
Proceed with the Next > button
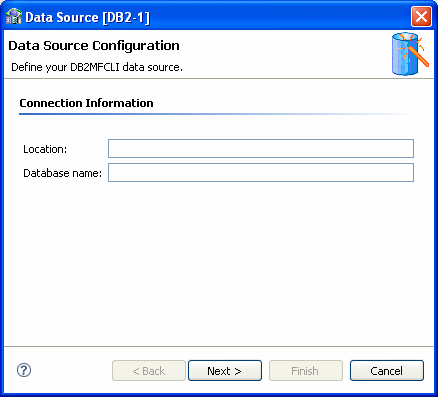225,370
